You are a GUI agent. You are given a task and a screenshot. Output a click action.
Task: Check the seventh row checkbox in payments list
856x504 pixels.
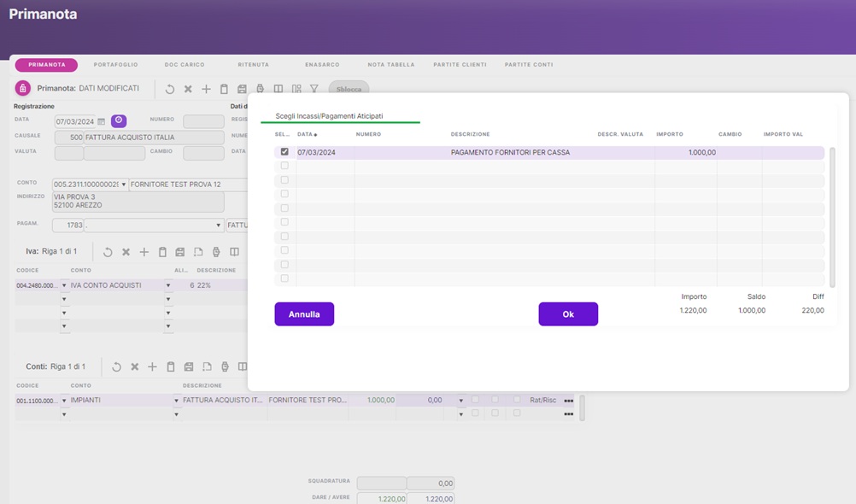(x=284, y=237)
